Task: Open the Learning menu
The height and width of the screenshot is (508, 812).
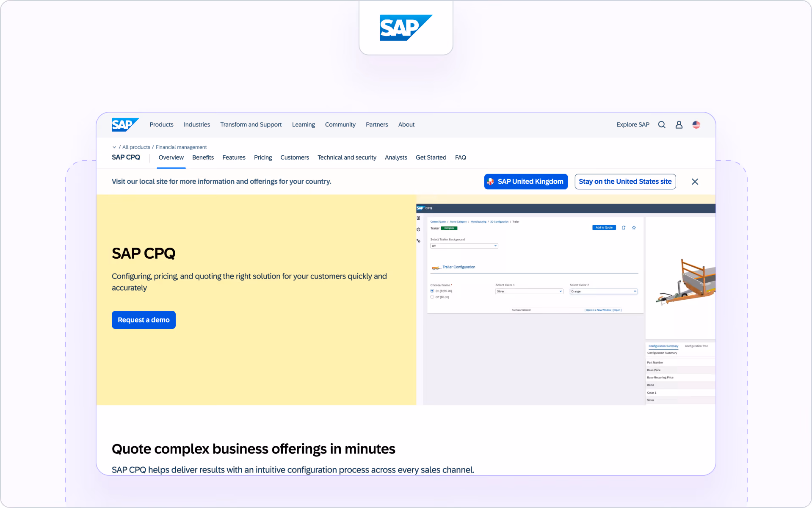Action: tap(304, 124)
